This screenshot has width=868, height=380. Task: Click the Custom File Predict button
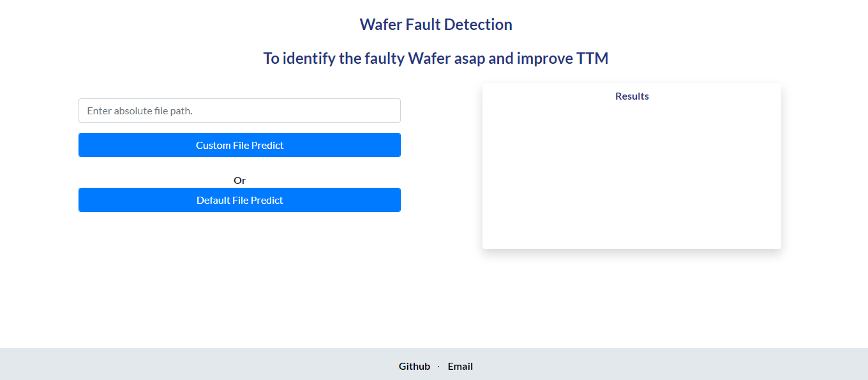239,145
